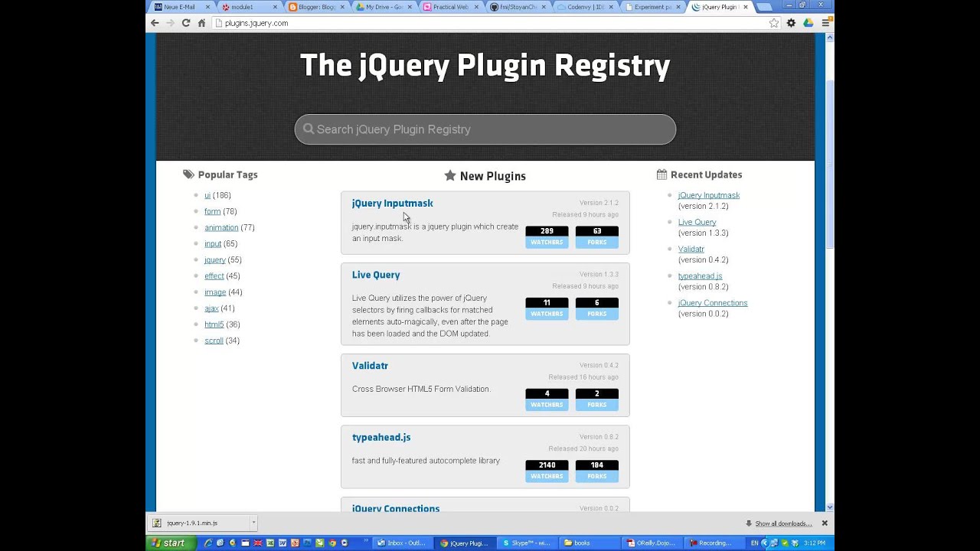Open dropdown arrow for jquery-1.9.1.min.js download
The image size is (980, 551).
(x=253, y=523)
